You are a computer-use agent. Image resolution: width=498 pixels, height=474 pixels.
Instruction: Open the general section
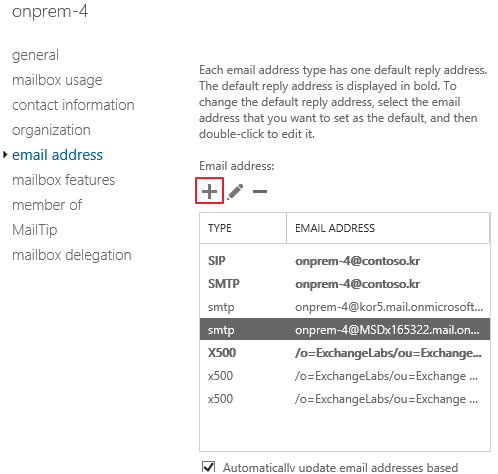click(x=35, y=55)
